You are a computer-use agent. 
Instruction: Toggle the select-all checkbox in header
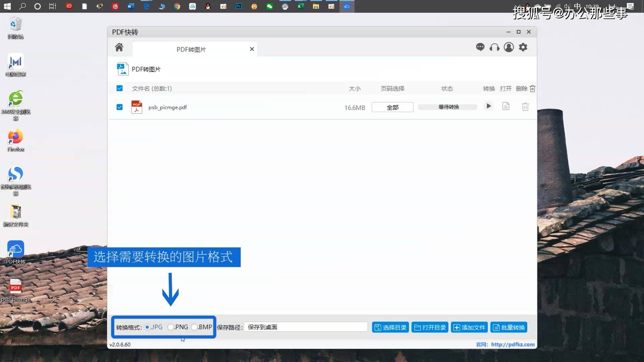(x=119, y=88)
